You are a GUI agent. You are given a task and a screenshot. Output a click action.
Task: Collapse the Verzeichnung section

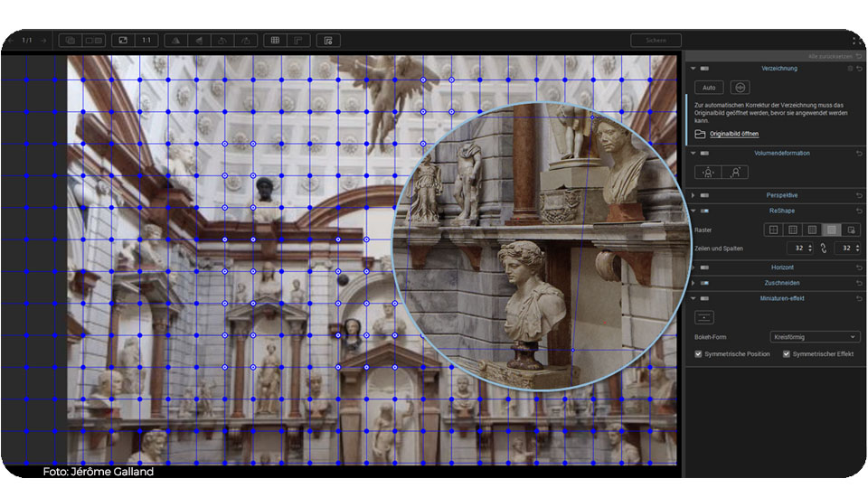(693, 69)
